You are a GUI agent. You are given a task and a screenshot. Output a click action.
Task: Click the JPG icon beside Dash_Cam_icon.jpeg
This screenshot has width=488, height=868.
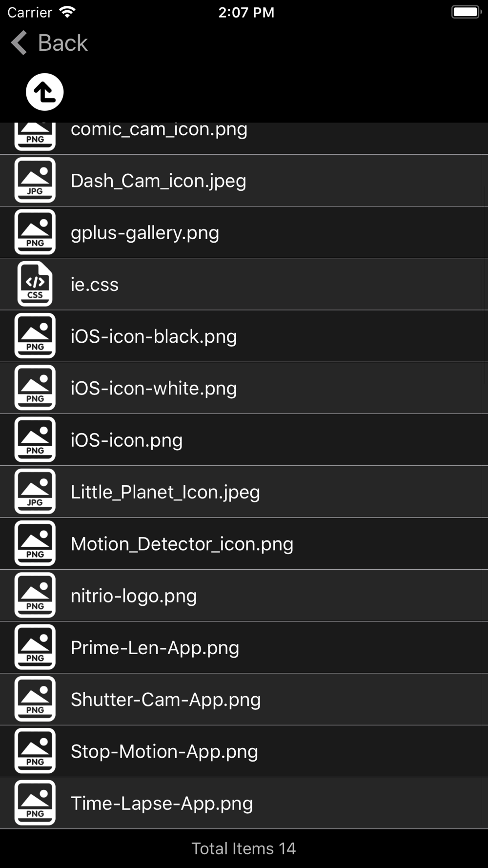[x=35, y=180]
